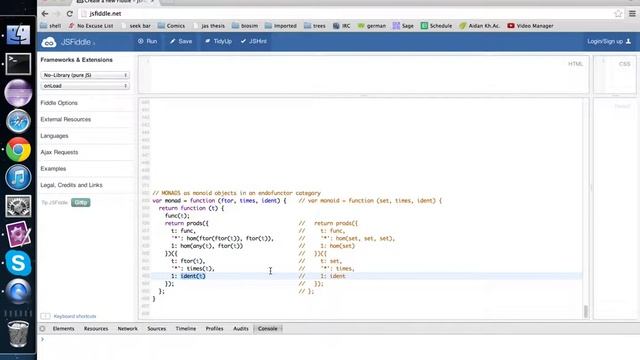Open IRC bookmark
This screenshot has height=360, width=640.
click(x=342, y=26)
